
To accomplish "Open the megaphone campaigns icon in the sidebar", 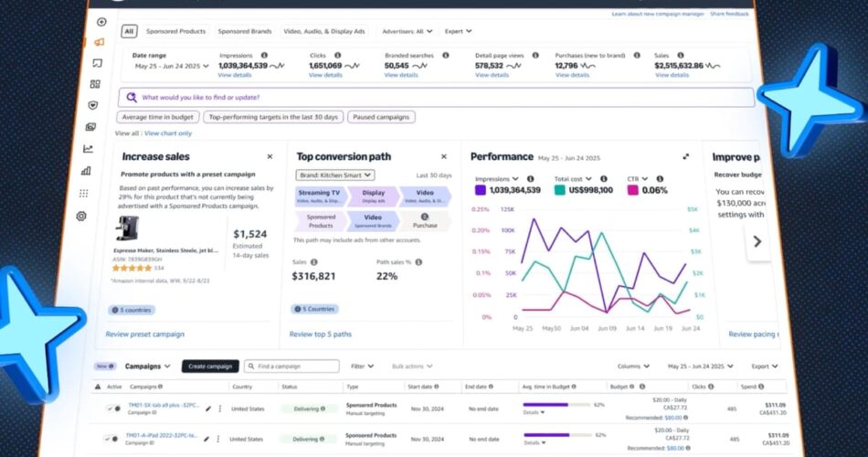I will pos(99,42).
